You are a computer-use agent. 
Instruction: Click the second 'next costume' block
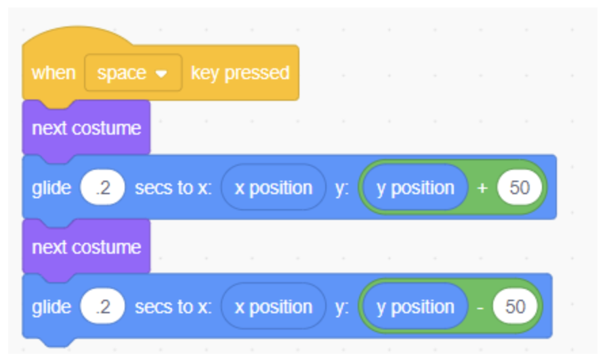click(x=86, y=247)
